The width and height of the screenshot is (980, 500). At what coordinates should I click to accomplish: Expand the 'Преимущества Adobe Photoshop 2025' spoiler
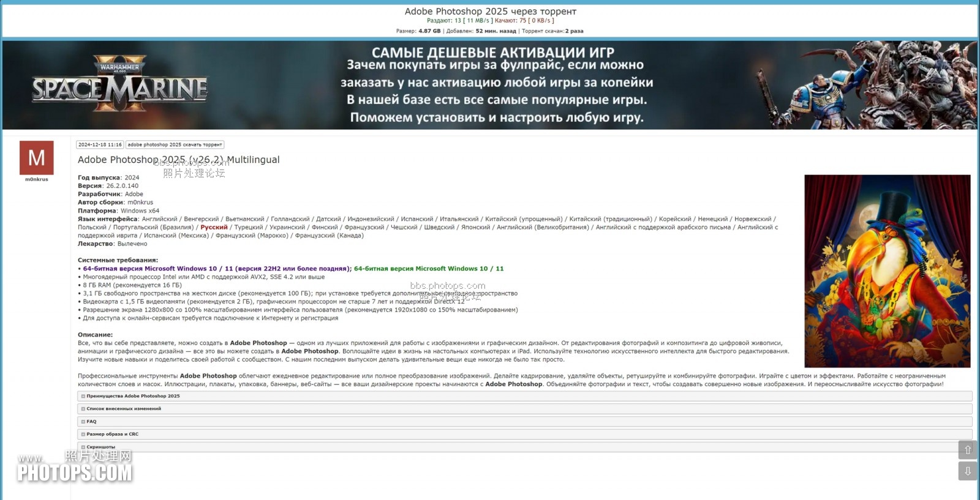(x=524, y=396)
